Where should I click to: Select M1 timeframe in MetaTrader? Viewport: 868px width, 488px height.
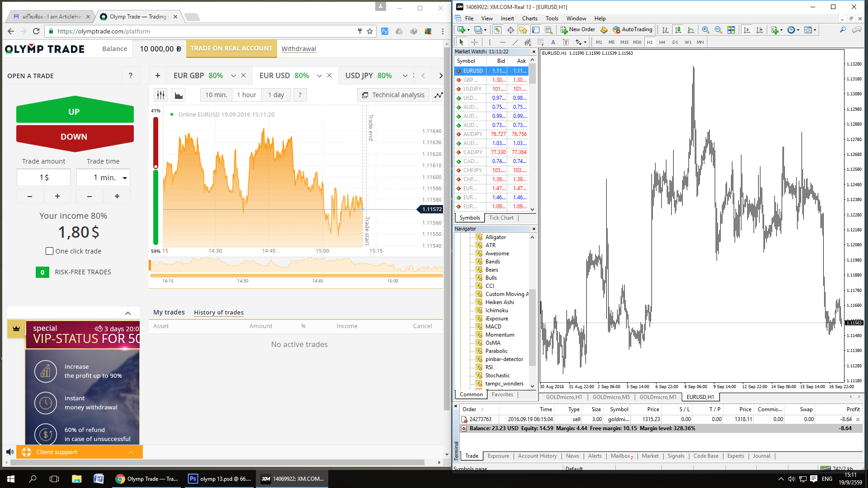click(599, 42)
